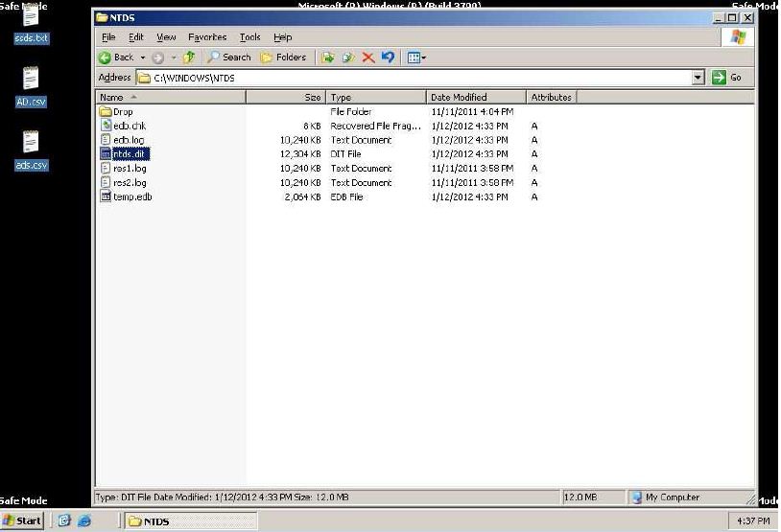Sort by the Name column header
The width and height of the screenshot is (781, 532).
coord(171,98)
